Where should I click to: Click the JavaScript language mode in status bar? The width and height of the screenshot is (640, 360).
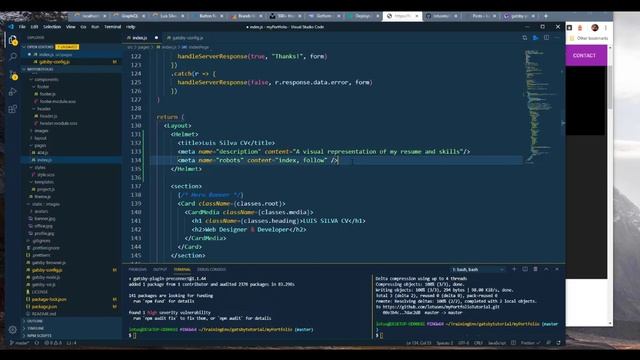point(497,343)
